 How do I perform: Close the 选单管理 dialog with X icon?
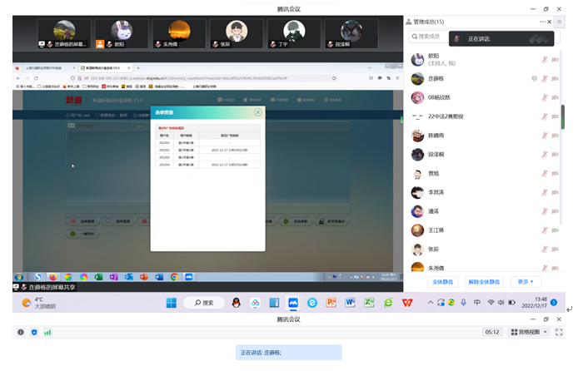257,111
